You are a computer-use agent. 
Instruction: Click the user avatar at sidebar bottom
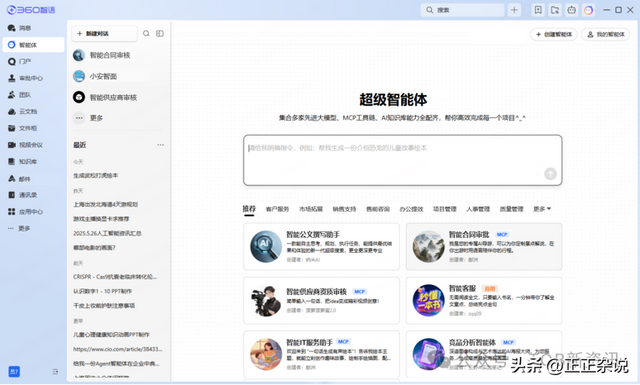[x=14, y=371]
